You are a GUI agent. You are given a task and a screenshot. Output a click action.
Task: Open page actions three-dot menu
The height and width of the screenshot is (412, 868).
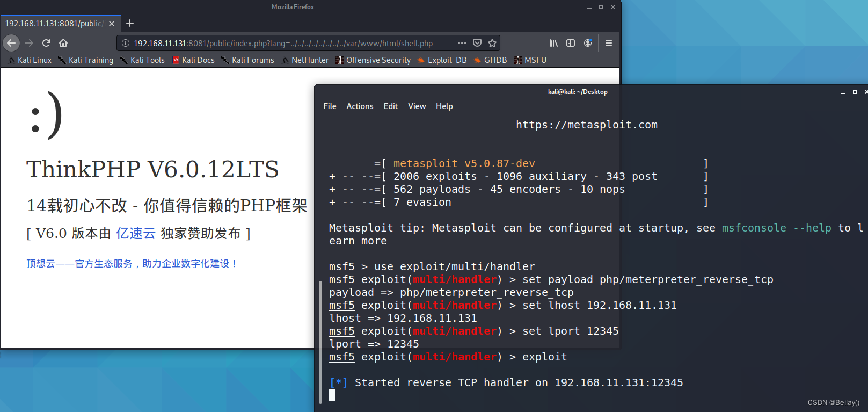coord(462,43)
